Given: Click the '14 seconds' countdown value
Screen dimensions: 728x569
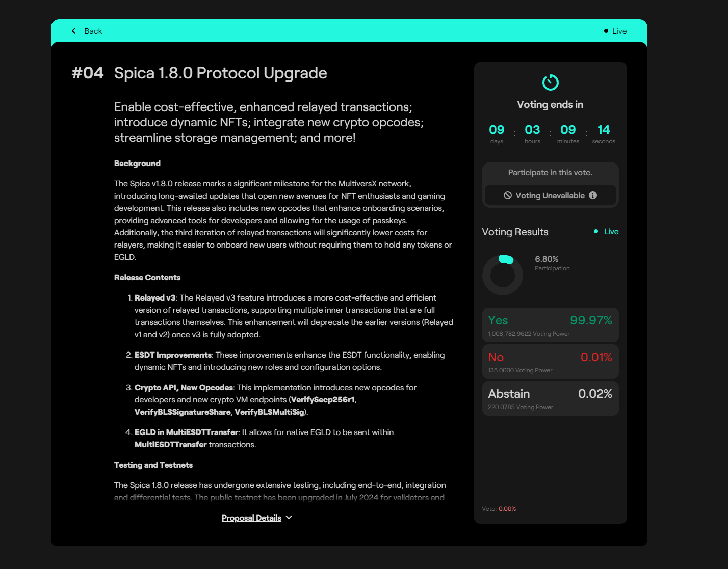Looking at the screenshot, I should point(604,134).
